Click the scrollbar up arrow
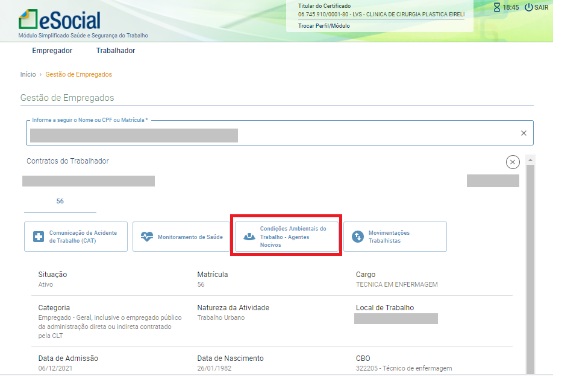 pyautogui.click(x=530, y=160)
